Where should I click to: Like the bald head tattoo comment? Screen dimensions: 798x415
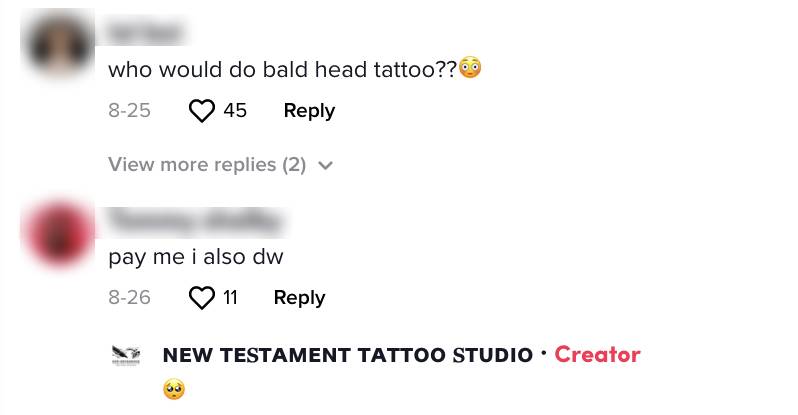(202, 110)
